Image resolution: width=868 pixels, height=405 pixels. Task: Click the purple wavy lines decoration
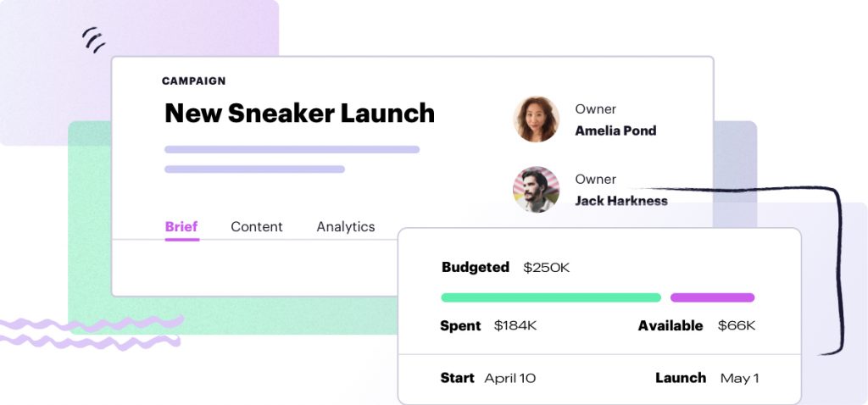pyautogui.click(x=91, y=332)
